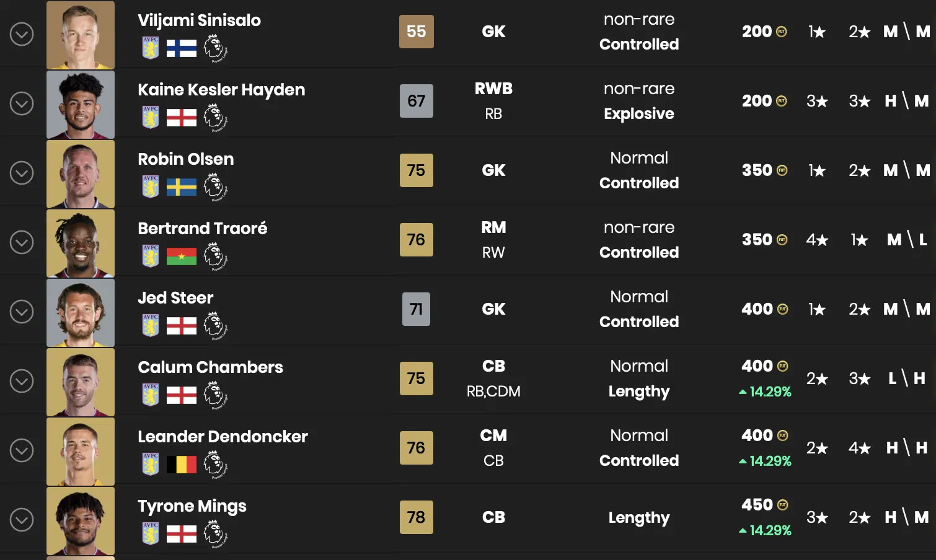
Task: Open the Leander Dendoncker name link
Action: (x=223, y=437)
